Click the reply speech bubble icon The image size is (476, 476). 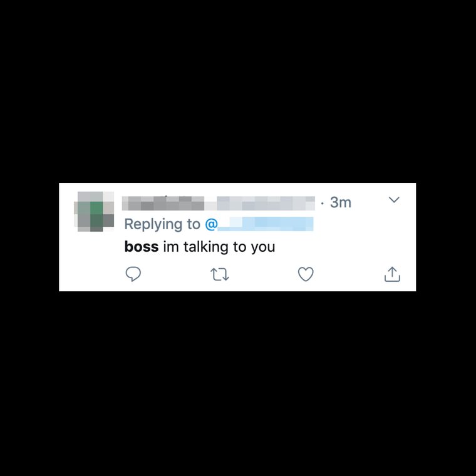[133, 274]
